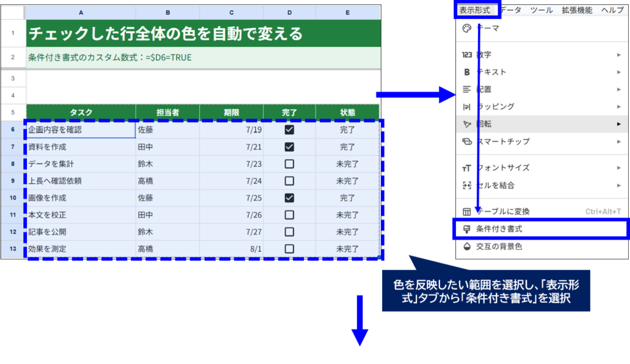Select row 10 header

point(13,197)
